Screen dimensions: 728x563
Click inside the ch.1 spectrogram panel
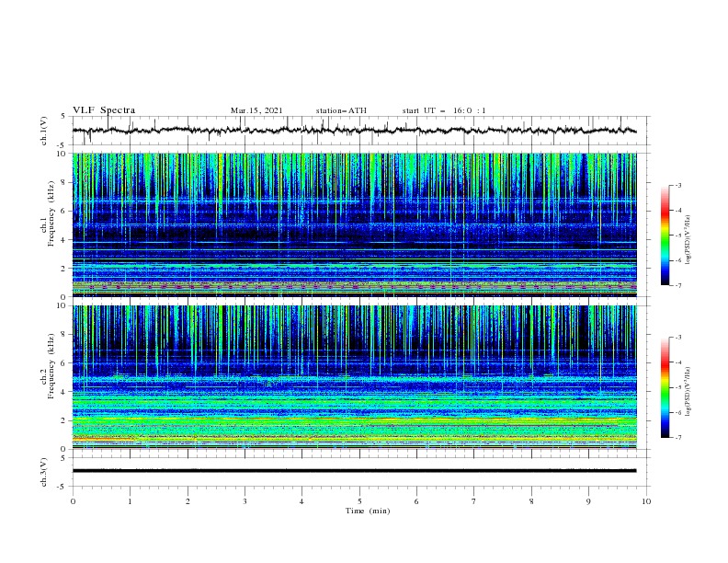pos(354,224)
